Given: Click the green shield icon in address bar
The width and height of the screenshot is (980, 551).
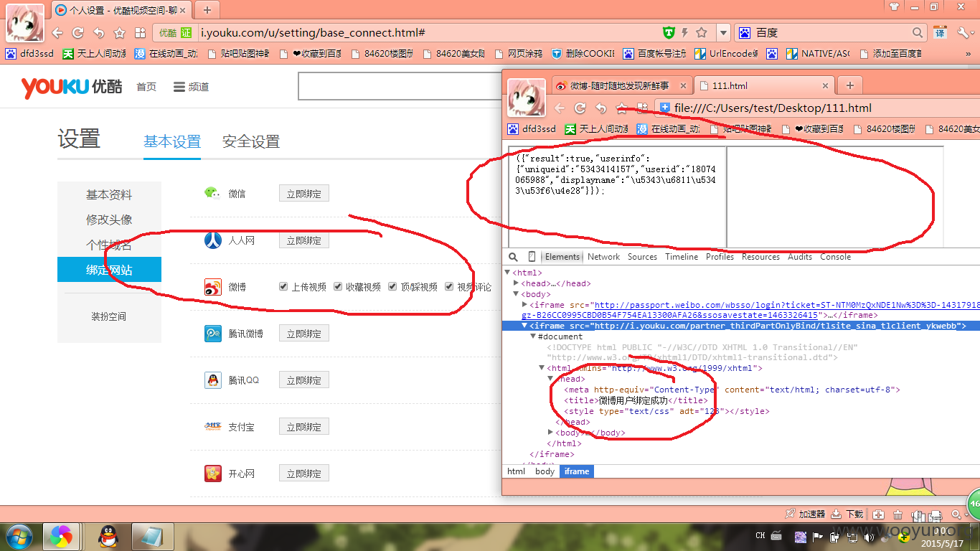Looking at the screenshot, I should 668,32.
